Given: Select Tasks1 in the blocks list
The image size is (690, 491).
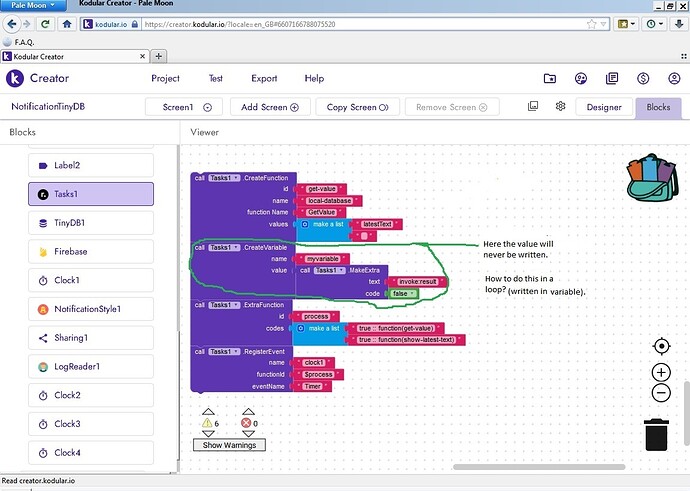Looking at the screenshot, I should 91,194.
